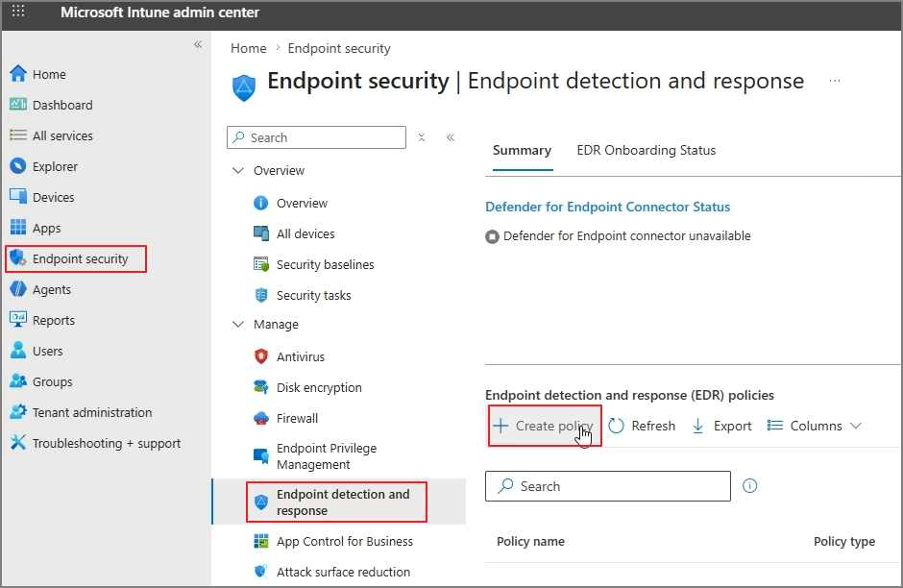Open Defender for Endpoint Connector Status link

[x=607, y=207]
